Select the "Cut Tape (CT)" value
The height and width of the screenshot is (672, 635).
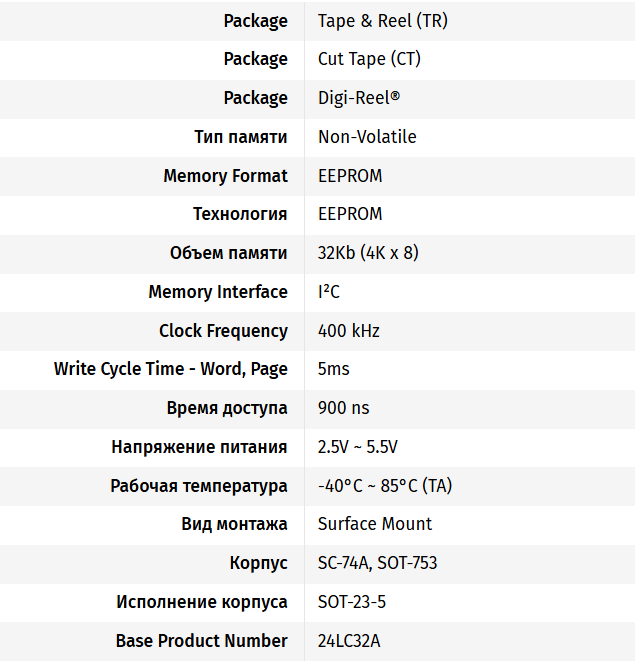(369, 59)
